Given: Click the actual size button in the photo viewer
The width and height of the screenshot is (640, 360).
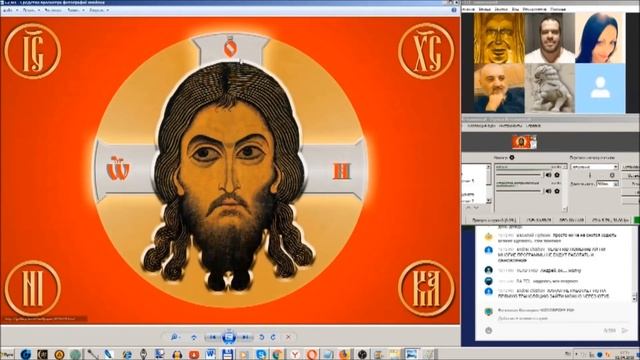Looking at the screenshot, I should [x=194, y=337].
